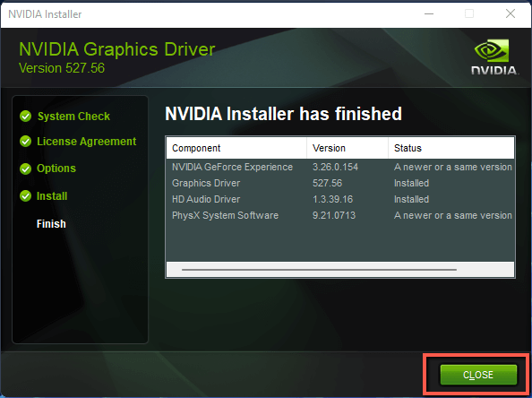Select the Graphics Driver row

340,183
